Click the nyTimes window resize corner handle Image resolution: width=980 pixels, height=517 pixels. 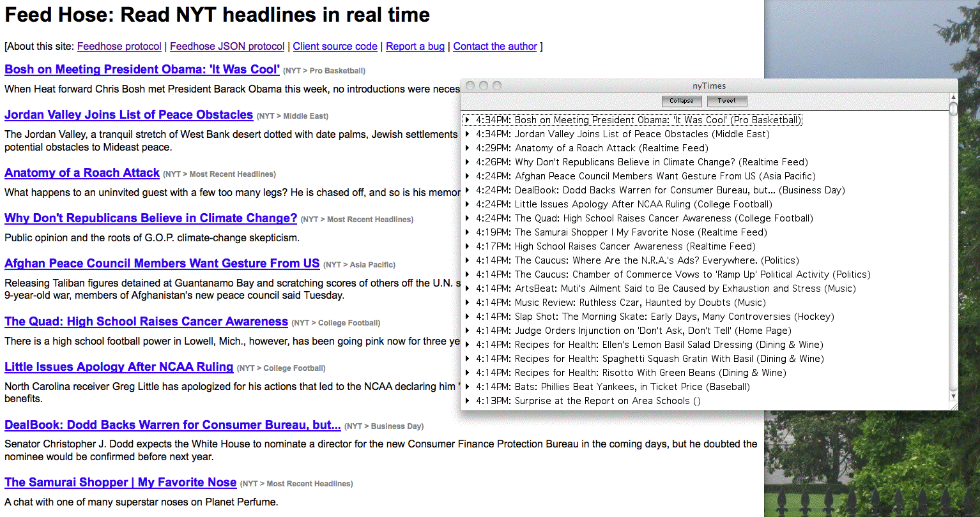pos(953,405)
